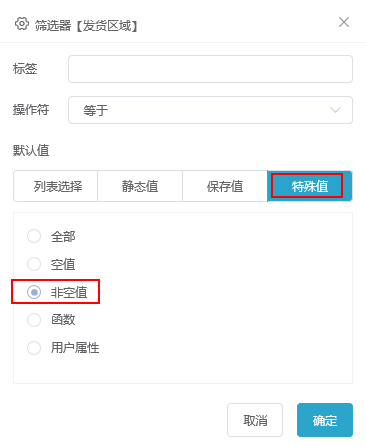Screen dimensions: 366x447
Task: Open the 保存值 tab
Action: [x=225, y=186]
